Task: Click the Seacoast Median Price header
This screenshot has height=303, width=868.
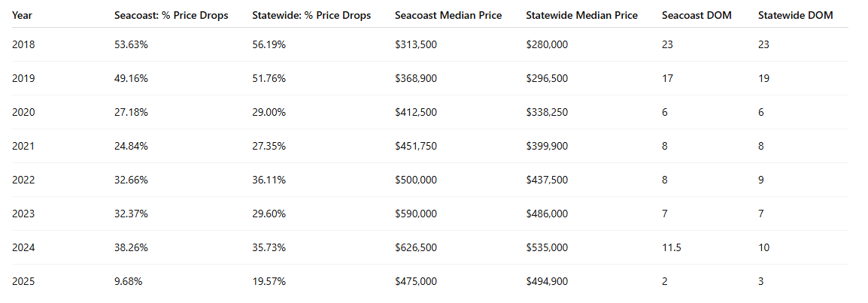Action: [x=448, y=15]
